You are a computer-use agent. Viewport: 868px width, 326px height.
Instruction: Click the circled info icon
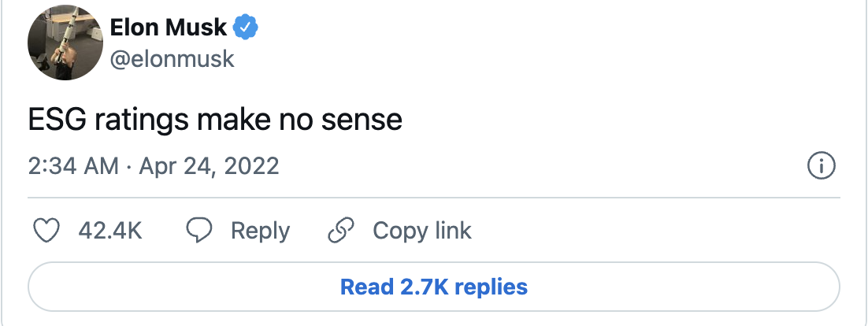pyautogui.click(x=822, y=166)
